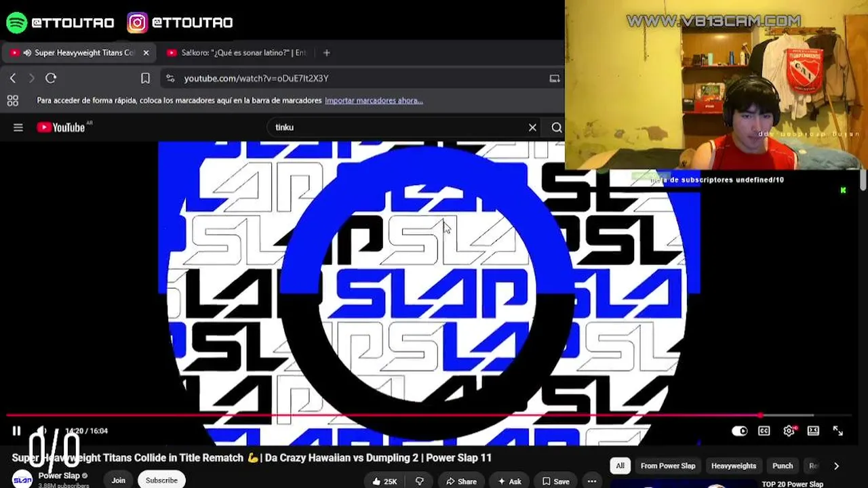Open site settings icon in address bar
This screenshot has width=868, height=488.
(170, 79)
